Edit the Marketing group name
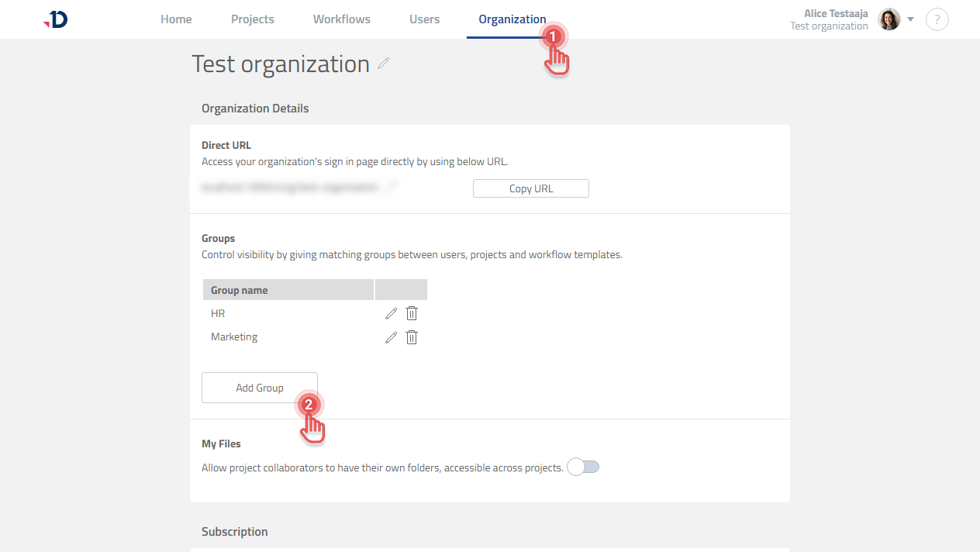 click(391, 337)
